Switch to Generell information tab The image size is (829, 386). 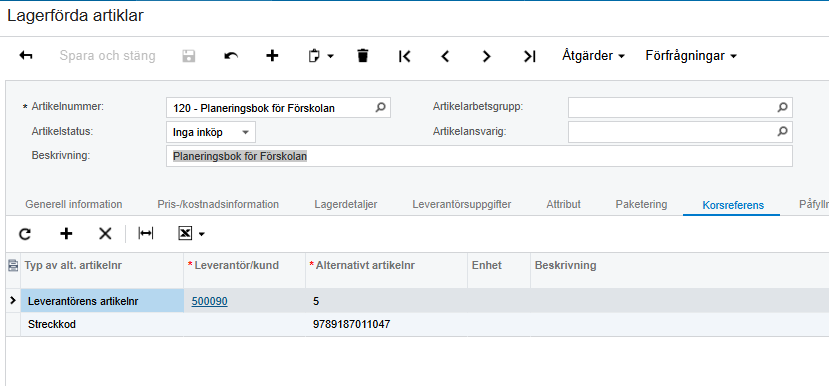coord(73,204)
